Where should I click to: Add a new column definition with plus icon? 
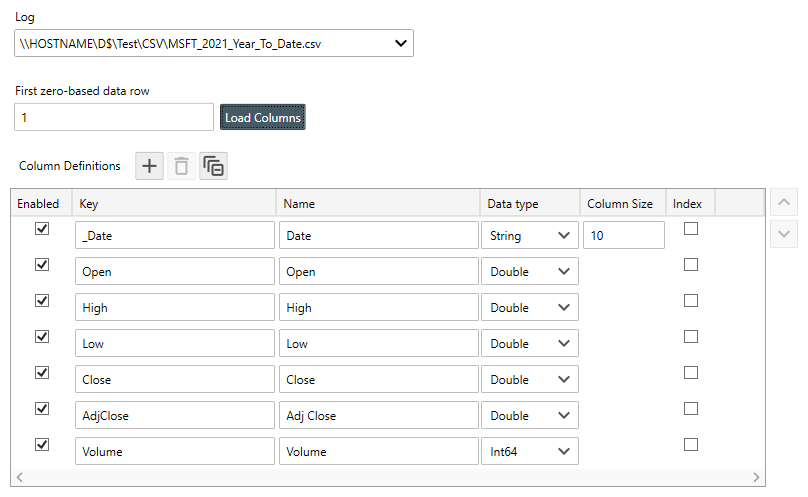click(x=149, y=166)
